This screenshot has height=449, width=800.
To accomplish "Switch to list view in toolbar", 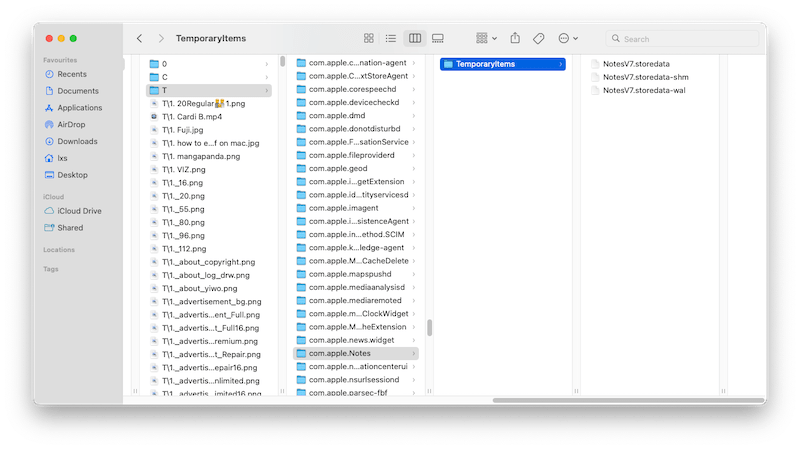I will pyautogui.click(x=391, y=39).
